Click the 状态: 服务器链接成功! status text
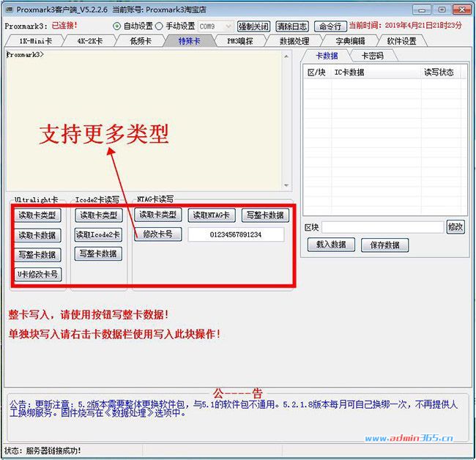The image size is (476, 460). [42, 450]
